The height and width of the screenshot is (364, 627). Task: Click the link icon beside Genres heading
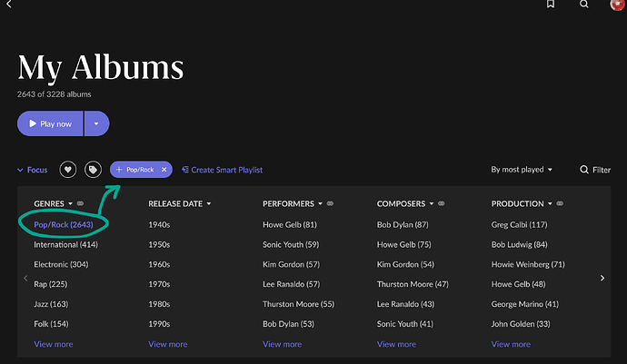(x=80, y=203)
